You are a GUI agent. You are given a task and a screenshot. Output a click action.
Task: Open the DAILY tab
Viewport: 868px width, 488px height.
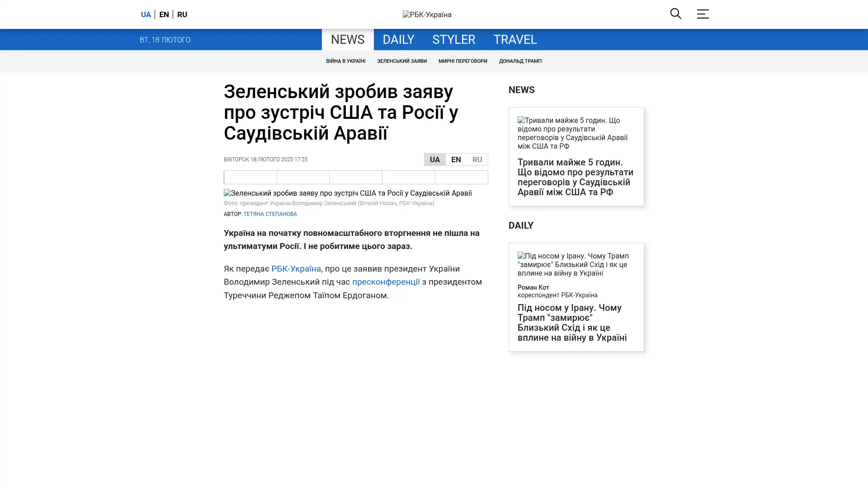(x=398, y=40)
